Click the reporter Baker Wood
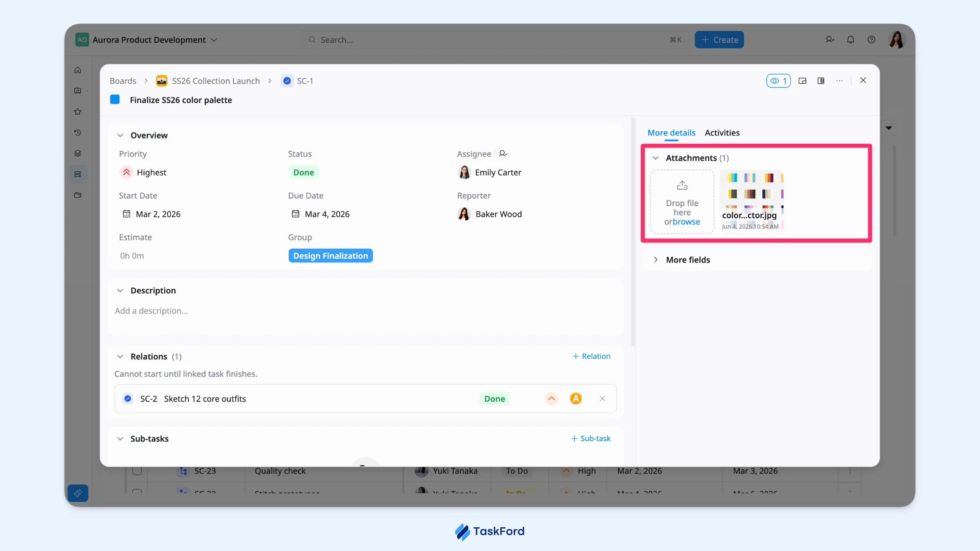Image resolution: width=980 pixels, height=551 pixels. pyautogui.click(x=490, y=214)
